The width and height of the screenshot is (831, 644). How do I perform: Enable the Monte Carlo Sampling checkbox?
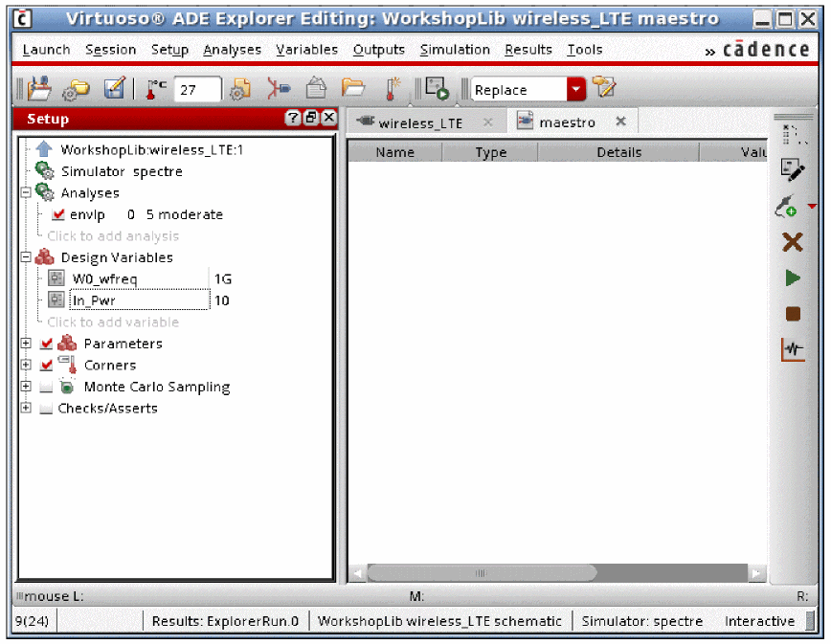(47, 388)
